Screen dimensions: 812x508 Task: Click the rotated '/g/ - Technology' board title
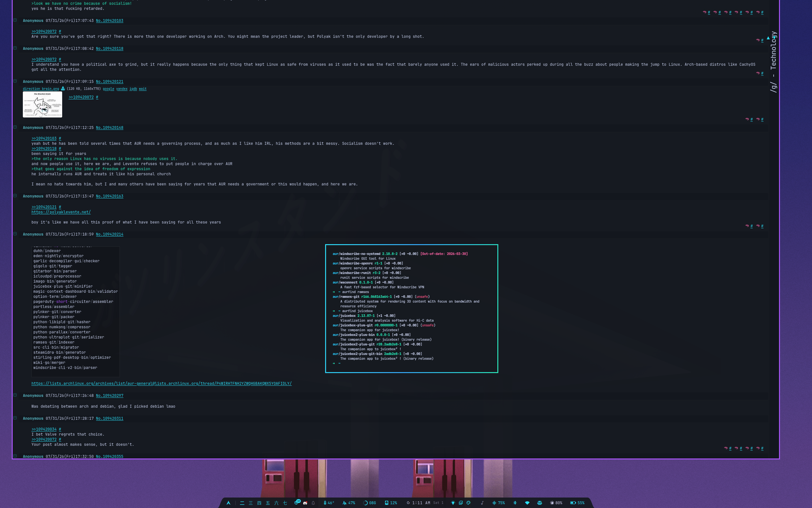pyautogui.click(x=773, y=62)
